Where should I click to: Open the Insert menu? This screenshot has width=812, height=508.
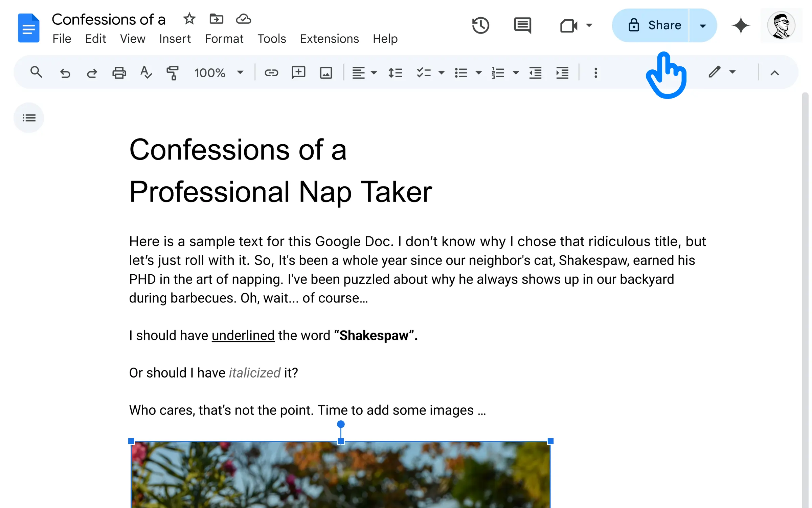pyautogui.click(x=175, y=39)
